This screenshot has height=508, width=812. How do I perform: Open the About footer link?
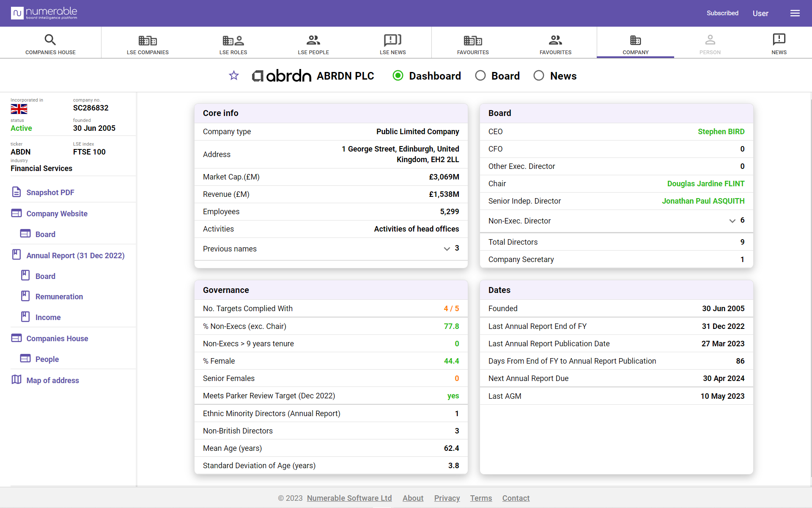[x=413, y=498]
